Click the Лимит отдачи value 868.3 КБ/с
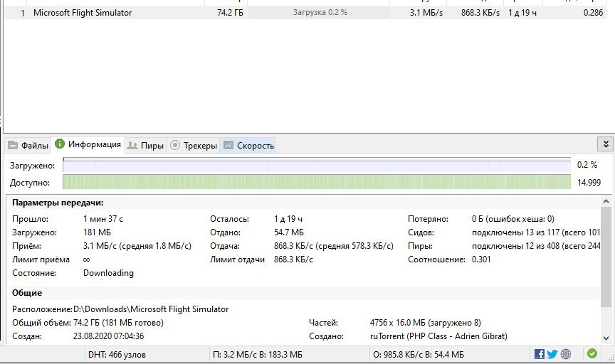Image resolution: width=615 pixels, height=364 pixels. (293, 259)
